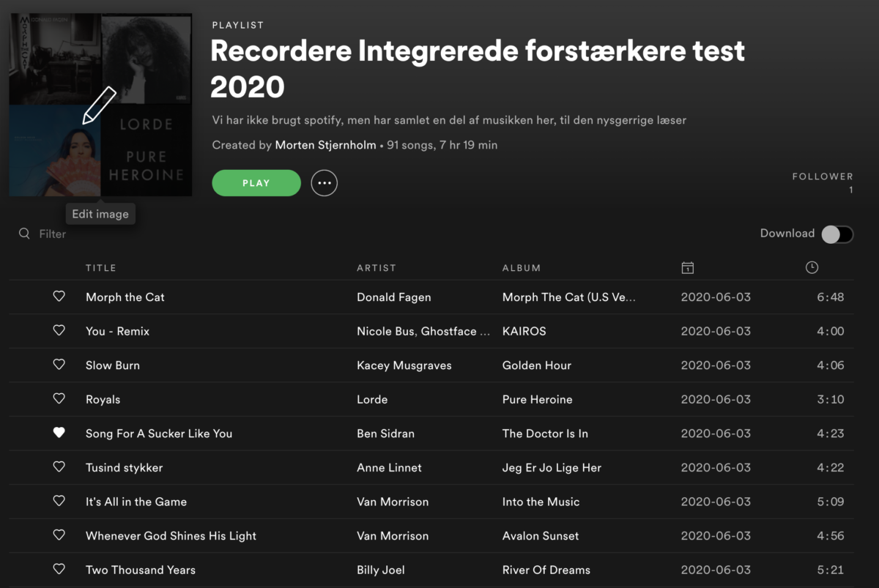The width and height of the screenshot is (879, 588).
Task: Open album The Doctor Is In
Action: tap(545, 433)
